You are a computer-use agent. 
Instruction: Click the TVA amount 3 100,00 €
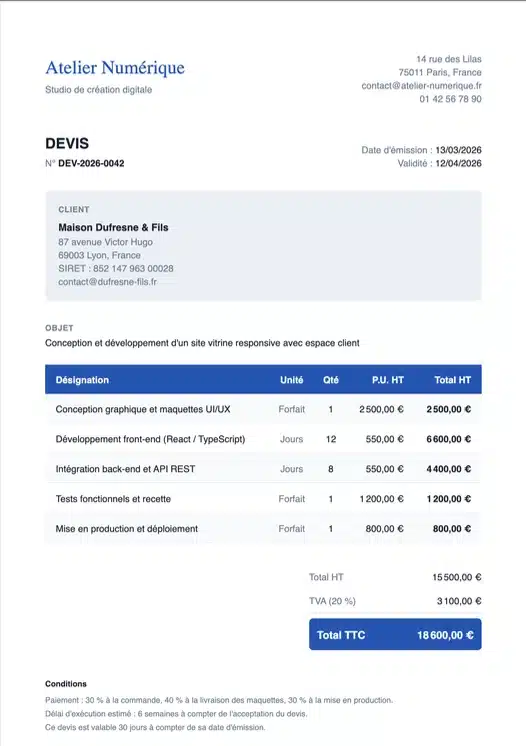(459, 601)
